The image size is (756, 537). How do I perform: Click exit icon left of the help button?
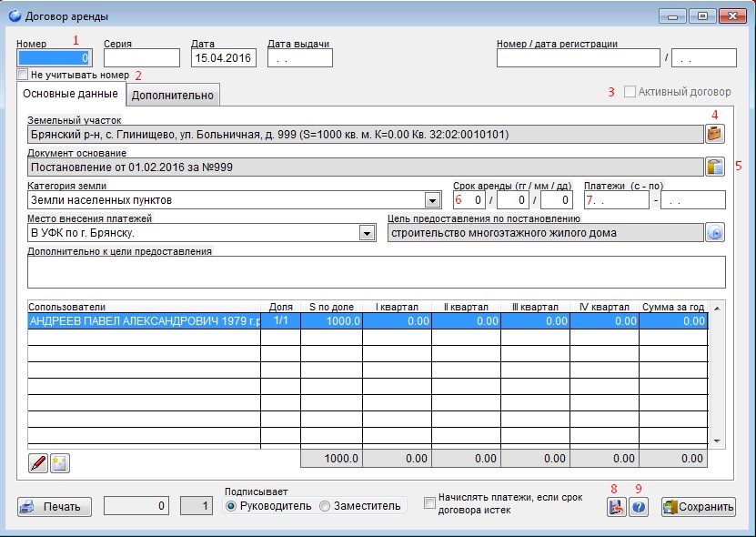(x=616, y=507)
